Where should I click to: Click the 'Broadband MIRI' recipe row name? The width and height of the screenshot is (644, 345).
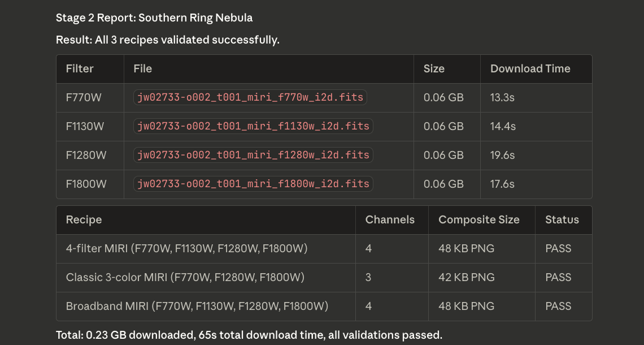click(197, 306)
